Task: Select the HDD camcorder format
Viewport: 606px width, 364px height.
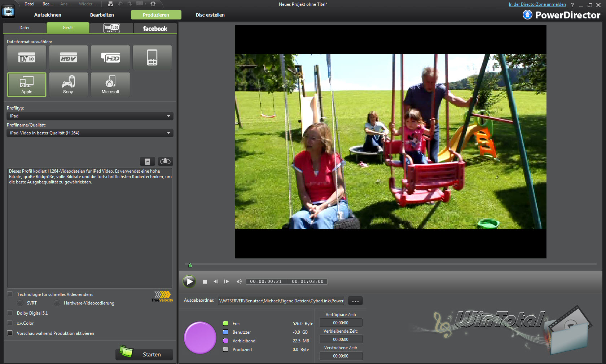Action: pyautogui.click(x=110, y=58)
